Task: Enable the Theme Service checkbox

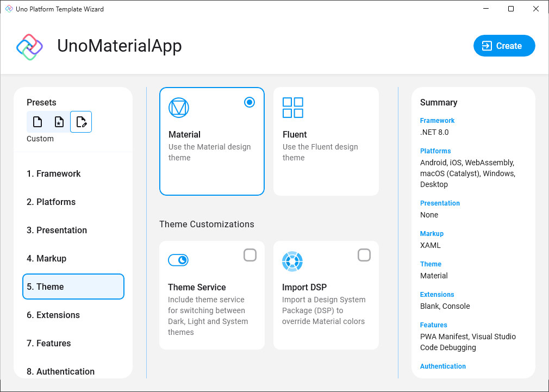Action: pyautogui.click(x=250, y=254)
